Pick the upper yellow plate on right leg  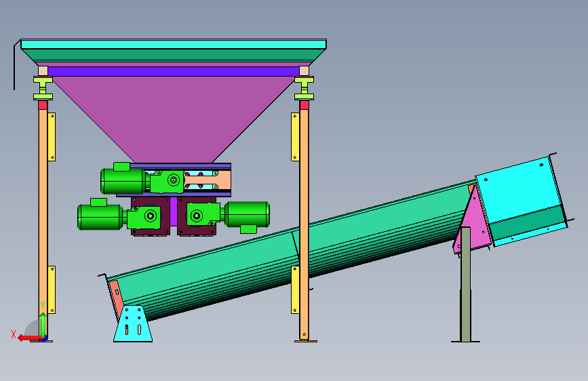click(295, 137)
